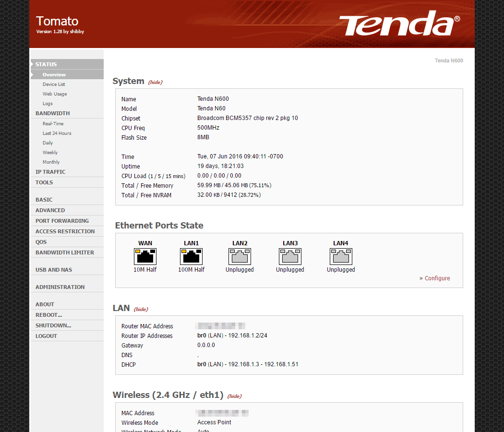Image resolution: width=504 pixels, height=432 pixels.
Task: Click the blurred Router MAC Address value
Action: click(220, 326)
